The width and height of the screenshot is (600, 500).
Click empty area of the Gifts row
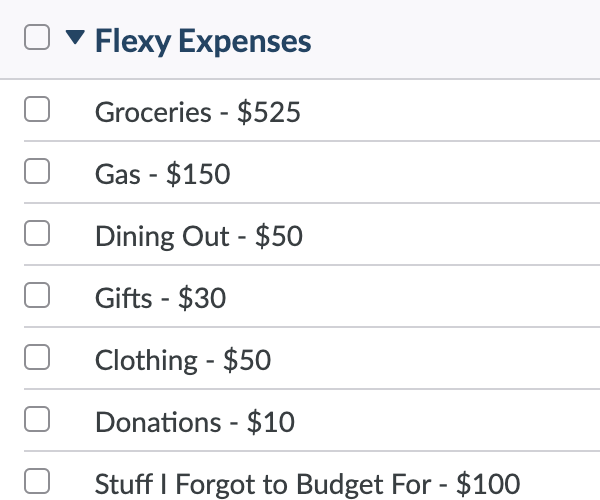click(x=413, y=296)
